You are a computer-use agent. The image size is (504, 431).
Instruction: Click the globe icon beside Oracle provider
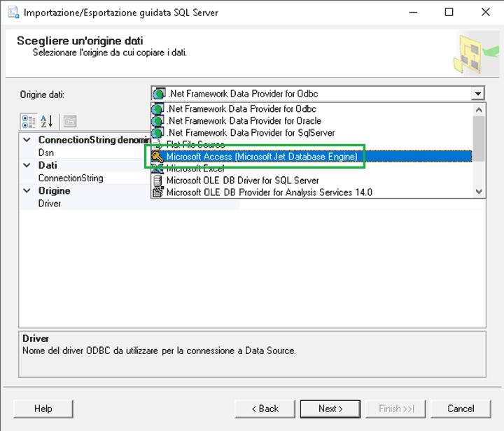pos(157,121)
